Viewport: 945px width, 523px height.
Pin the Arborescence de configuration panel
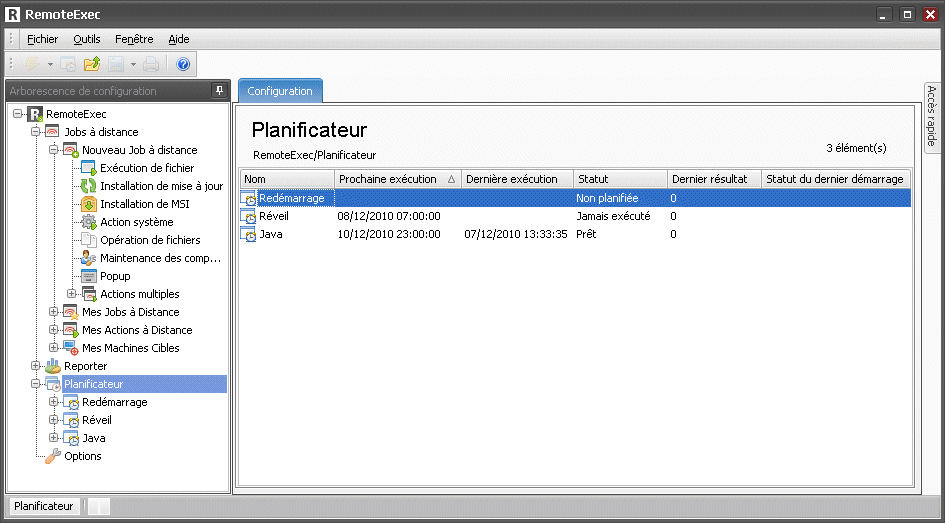click(219, 91)
